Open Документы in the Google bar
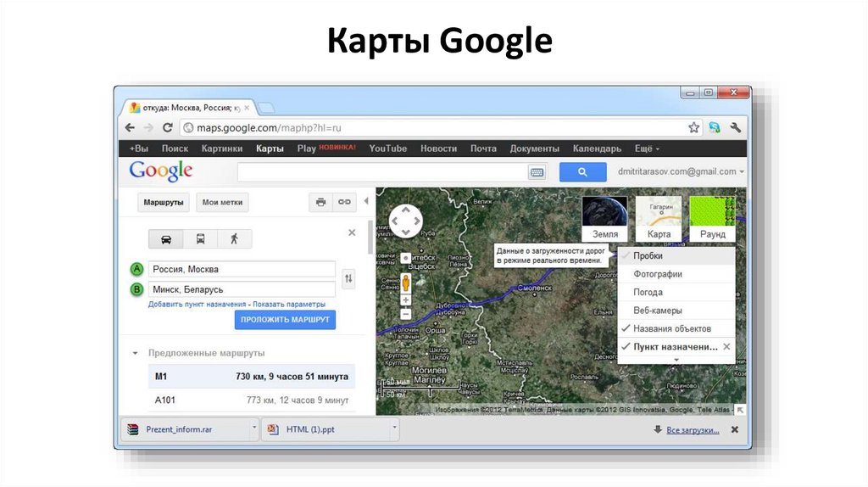The image size is (868, 487). pyautogui.click(x=534, y=148)
